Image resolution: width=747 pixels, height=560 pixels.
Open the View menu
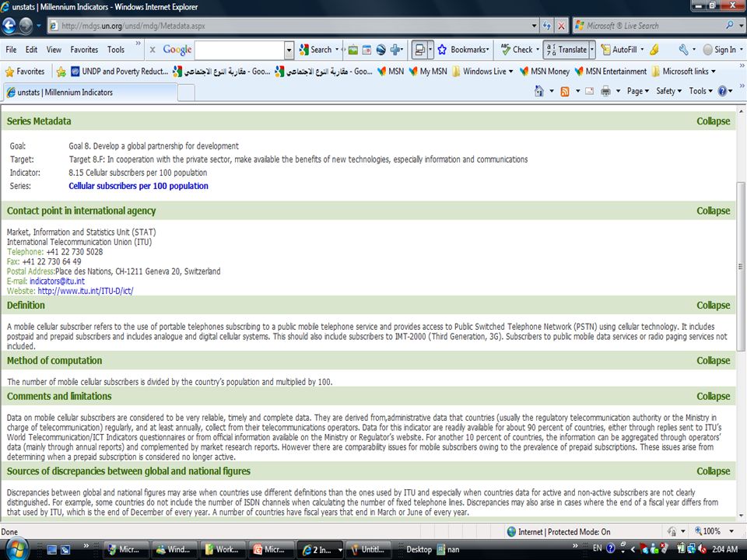point(54,50)
